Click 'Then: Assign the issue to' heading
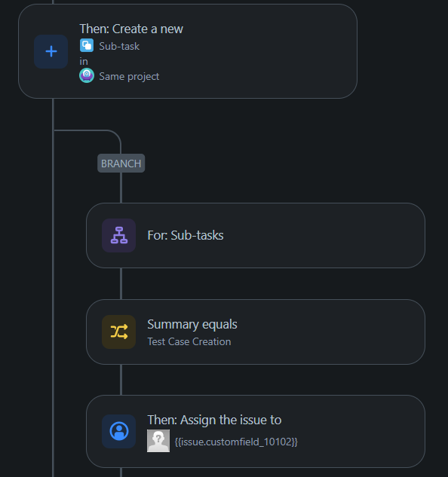 tap(214, 420)
